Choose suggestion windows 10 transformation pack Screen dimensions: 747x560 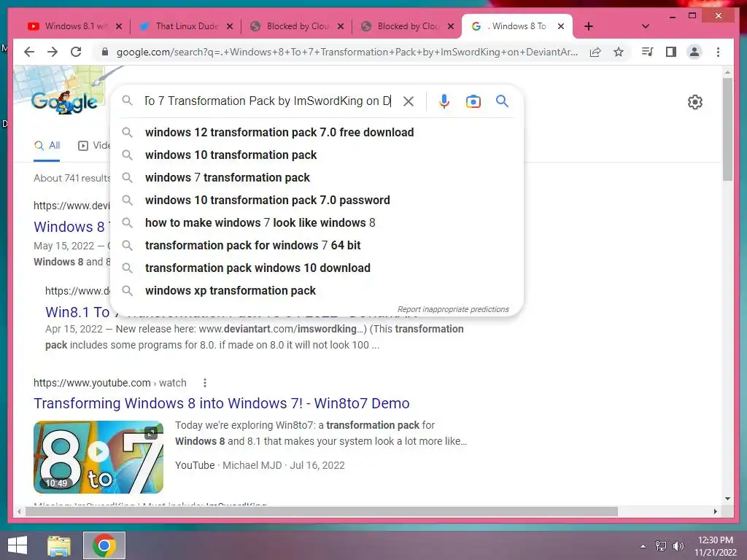pyautogui.click(x=317, y=155)
